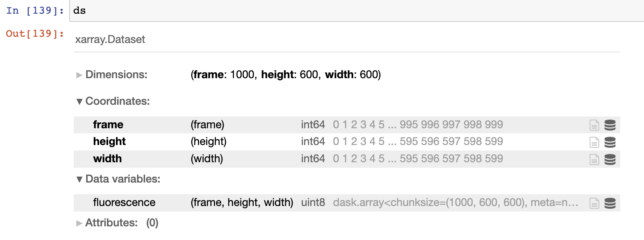The image size is (644, 240).
Task: Expand the Dimensions section
Action: [x=79, y=75]
